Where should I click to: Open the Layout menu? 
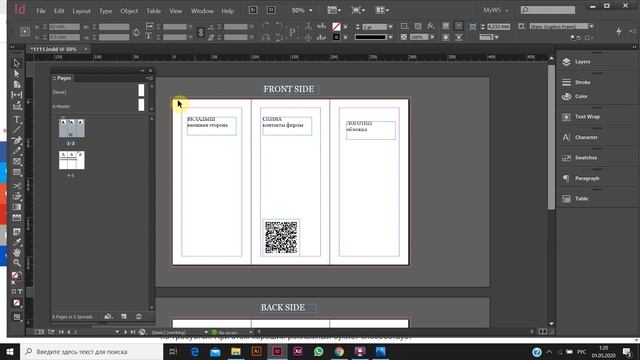click(x=81, y=11)
